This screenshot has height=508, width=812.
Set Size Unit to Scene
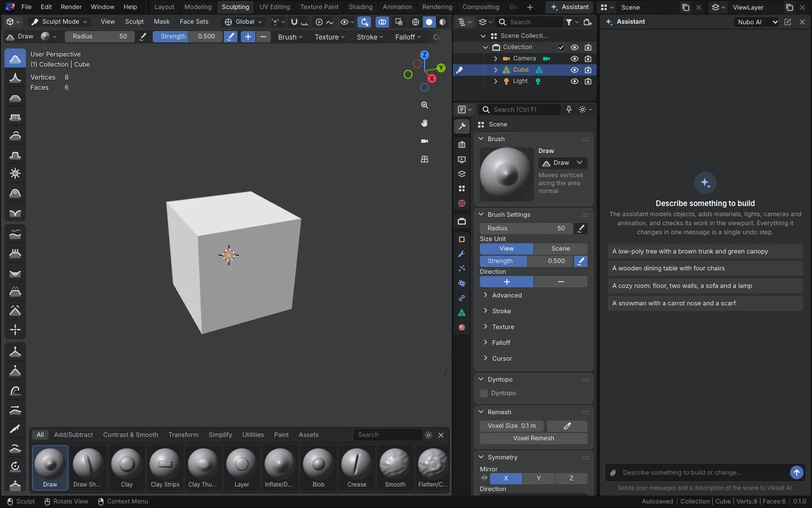coord(561,248)
